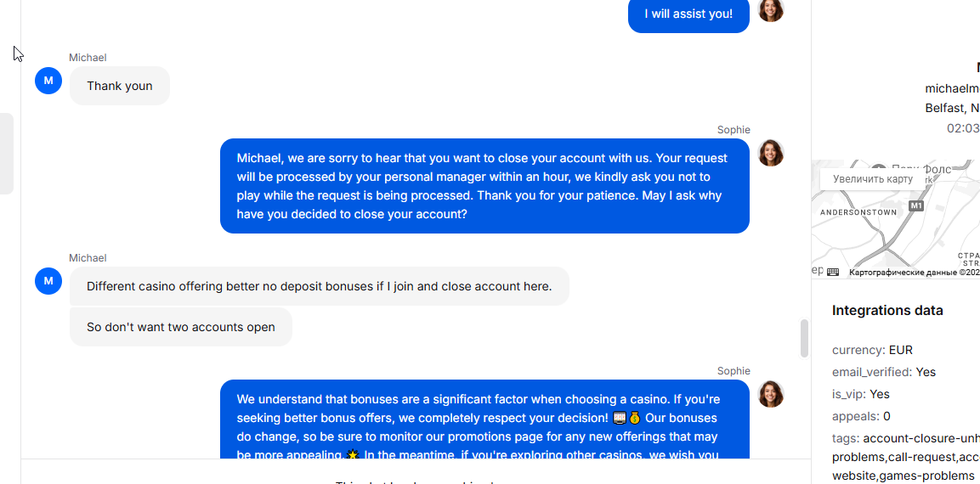Click Sophie's avatar next to account closure reply
The image size is (980, 484).
[x=771, y=153]
